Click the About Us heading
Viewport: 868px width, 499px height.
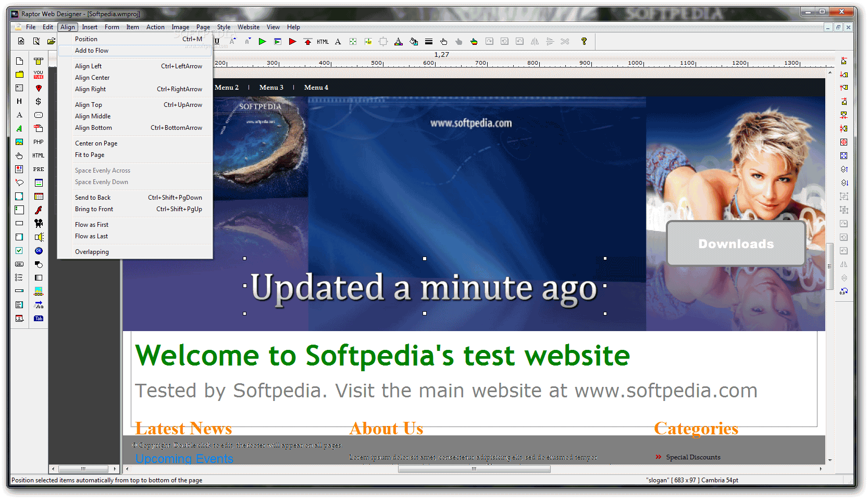386,428
